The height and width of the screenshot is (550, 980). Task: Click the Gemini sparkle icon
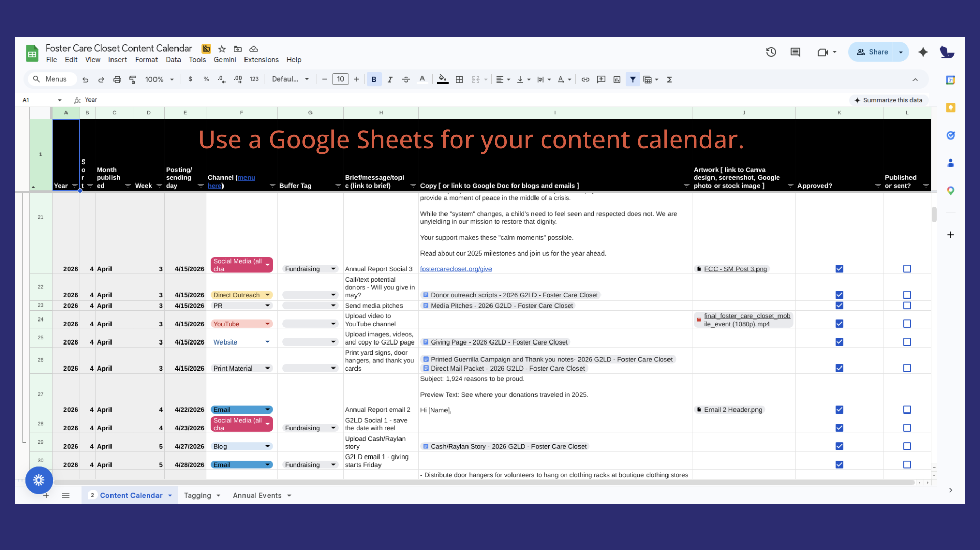coord(923,52)
